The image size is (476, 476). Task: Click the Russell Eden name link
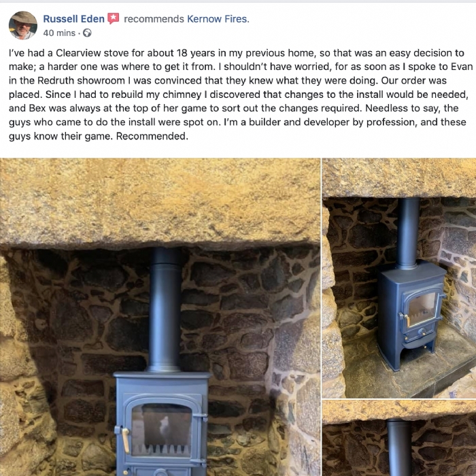73,19
